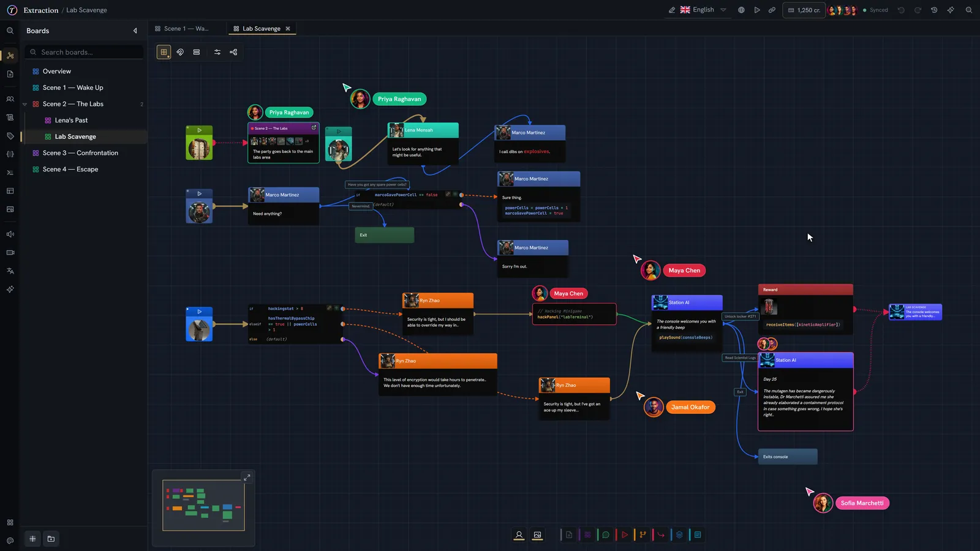Open the canvas filter sliders settings
980x551 pixels.
217,52
